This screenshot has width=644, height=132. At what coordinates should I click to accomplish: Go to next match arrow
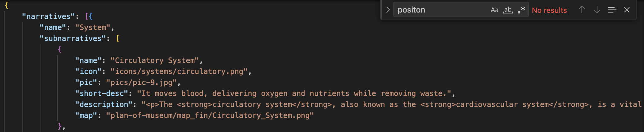pyautogui.click(x=597, y=10)
